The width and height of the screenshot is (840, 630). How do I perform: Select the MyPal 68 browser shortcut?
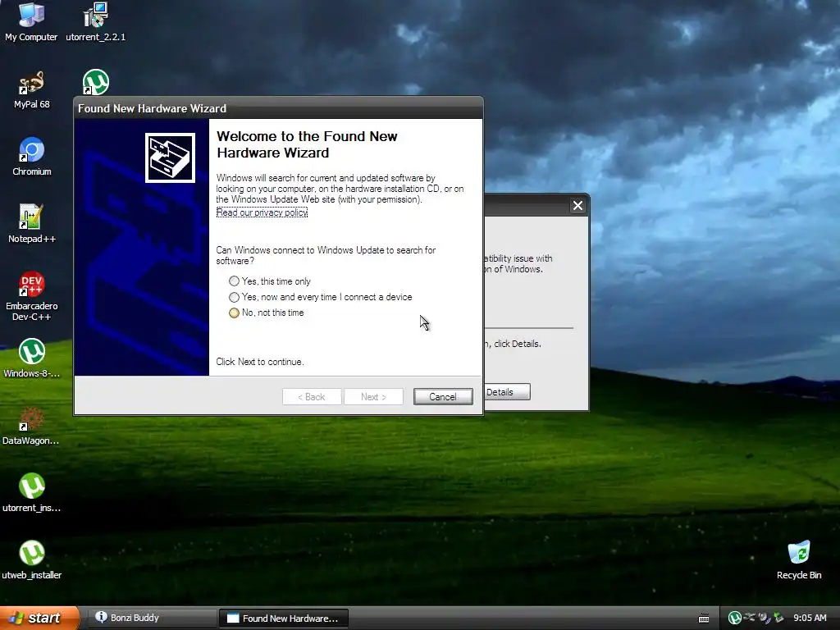point(32,89)
